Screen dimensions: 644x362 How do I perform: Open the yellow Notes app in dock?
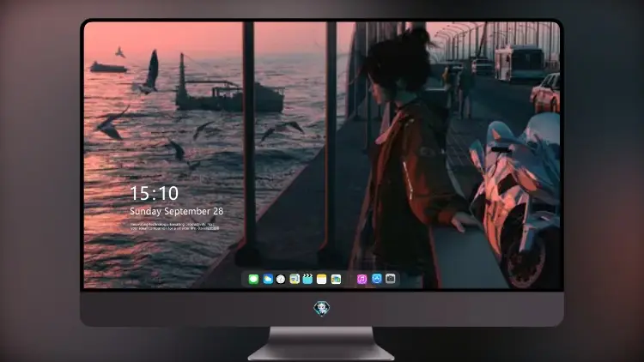(x=322, y=279)
